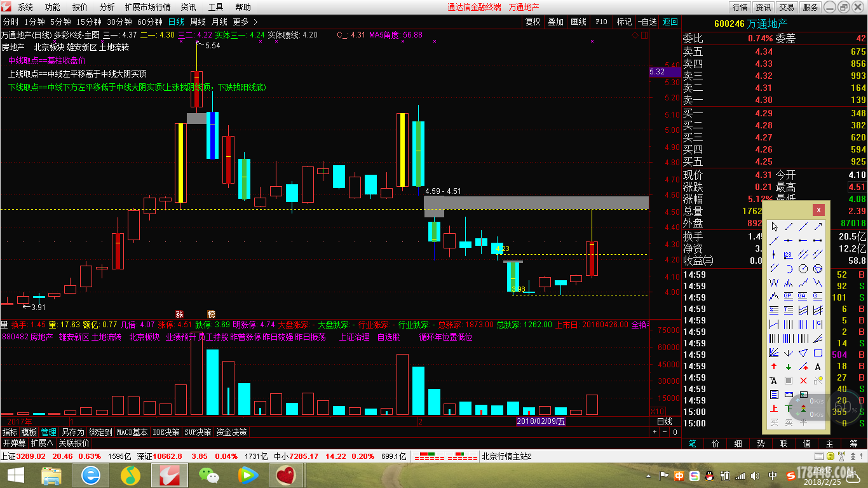Select the arrow pointer tool in drawing palette

774,227
